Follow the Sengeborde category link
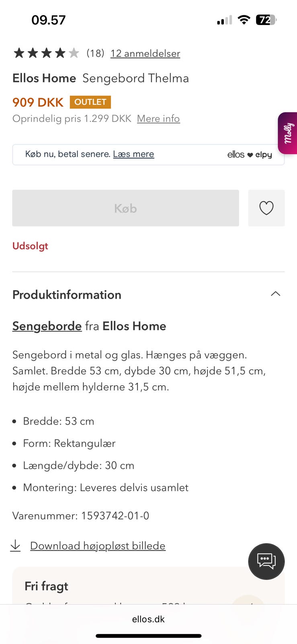The image size is (297, 644). click(x=47, y=326)
